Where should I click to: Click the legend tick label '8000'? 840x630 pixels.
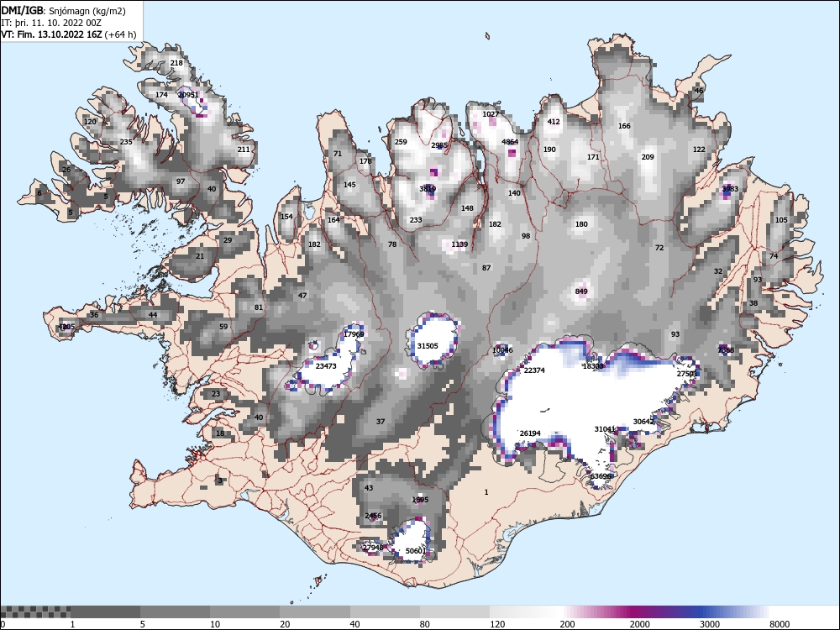tap(780, 624)
